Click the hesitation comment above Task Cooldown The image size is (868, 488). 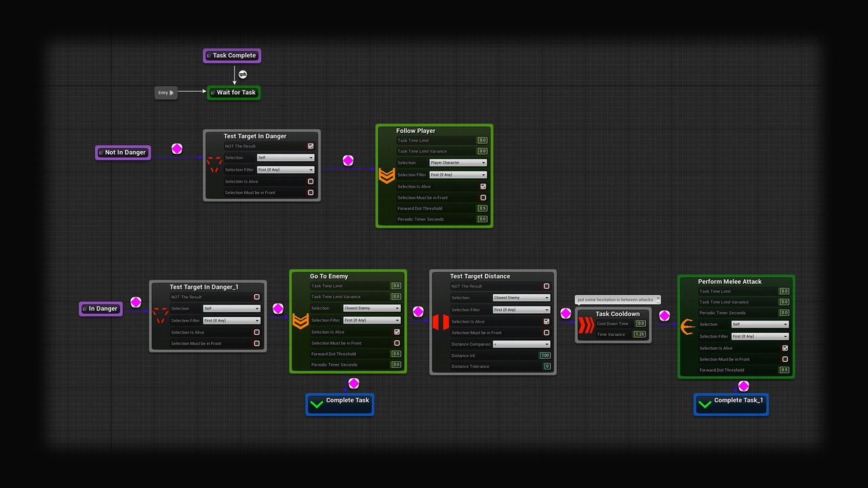tap(616, 299)
